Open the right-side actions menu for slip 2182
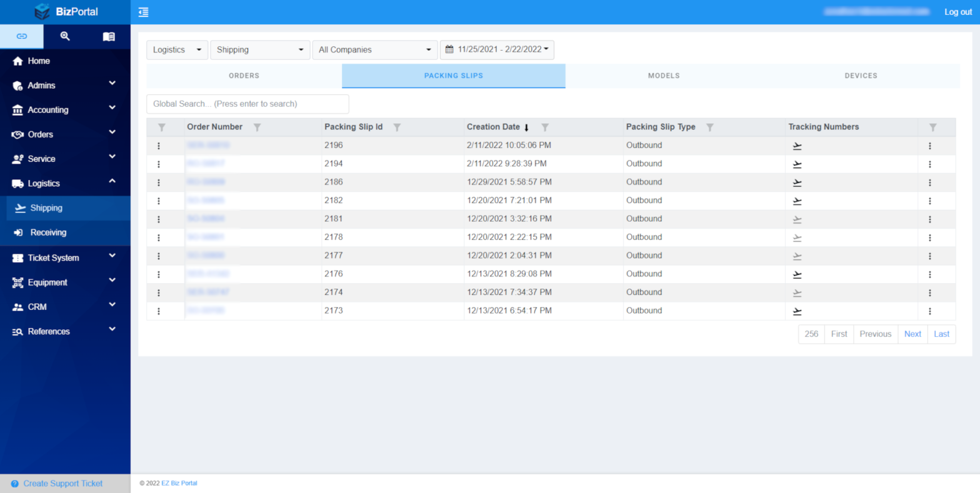Screen dimensions: 980x493 click(930, 201)
